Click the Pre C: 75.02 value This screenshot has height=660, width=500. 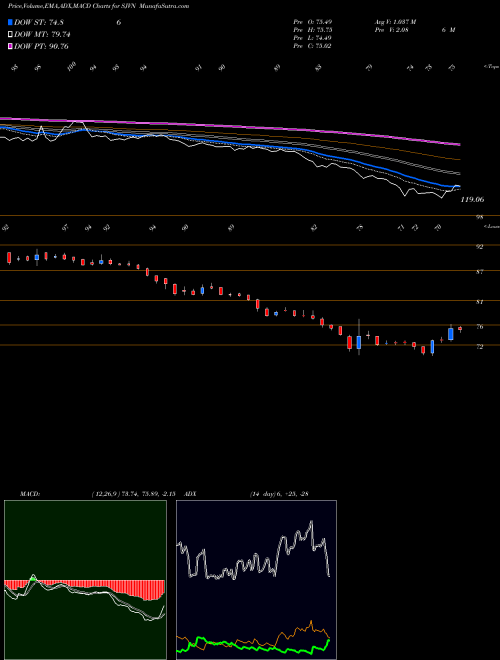[313, 46]
